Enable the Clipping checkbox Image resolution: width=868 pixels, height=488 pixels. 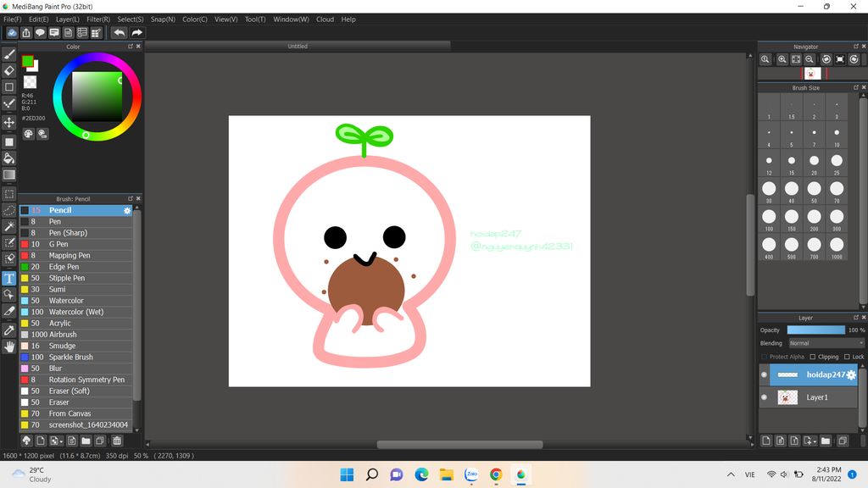[811, 357]
